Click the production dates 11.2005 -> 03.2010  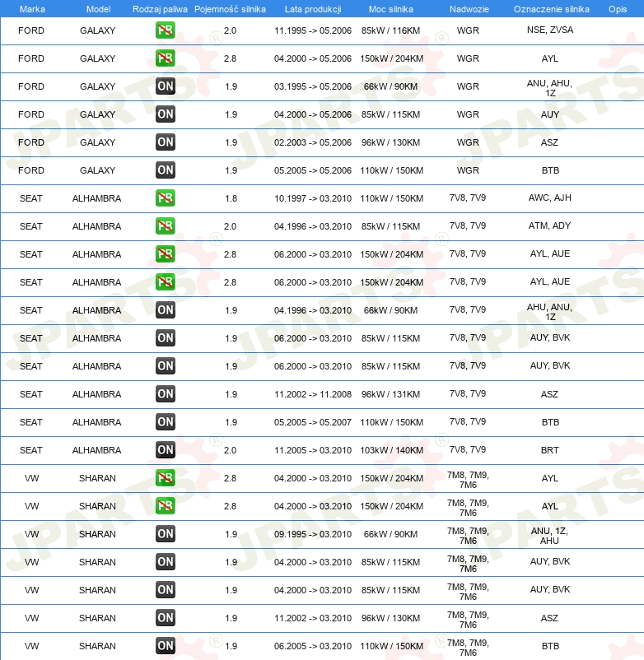(x=313, y=450)
